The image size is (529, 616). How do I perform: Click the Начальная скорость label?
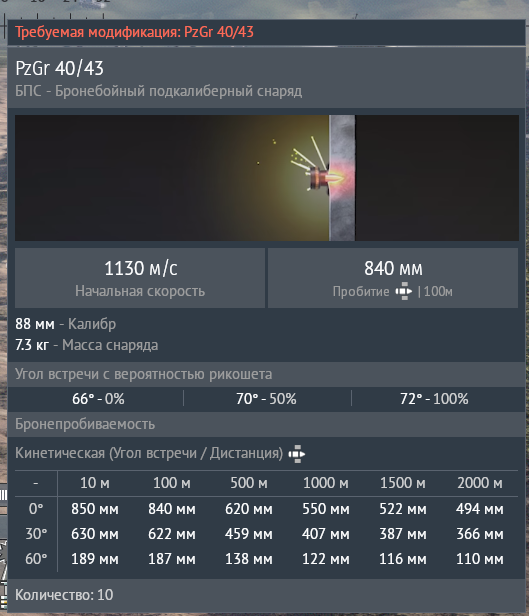pos(140,291)
